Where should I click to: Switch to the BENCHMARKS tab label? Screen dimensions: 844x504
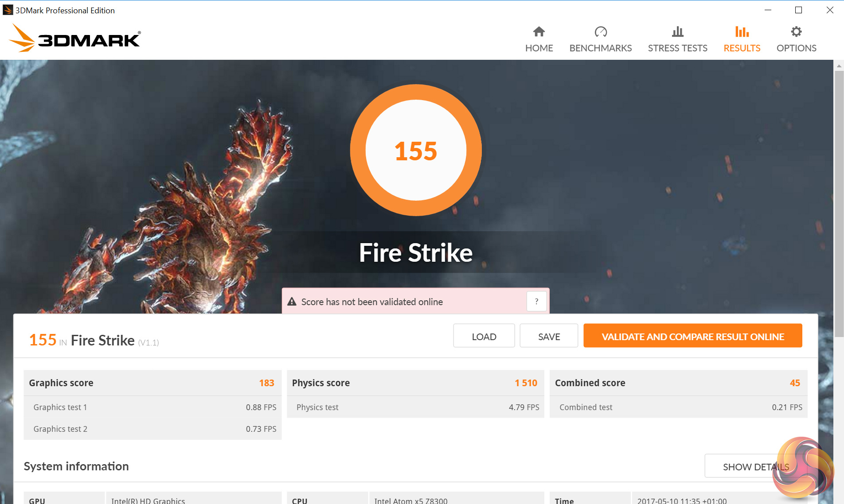coord(601,48)
